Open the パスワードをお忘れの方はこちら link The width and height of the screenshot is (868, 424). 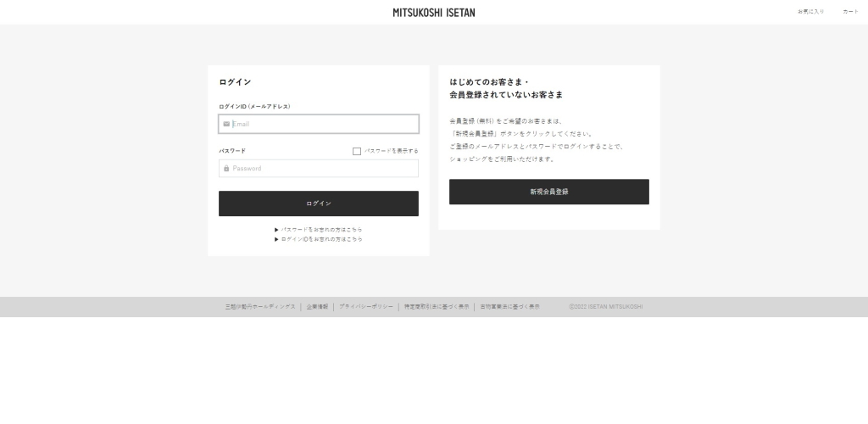click(322, 230)
